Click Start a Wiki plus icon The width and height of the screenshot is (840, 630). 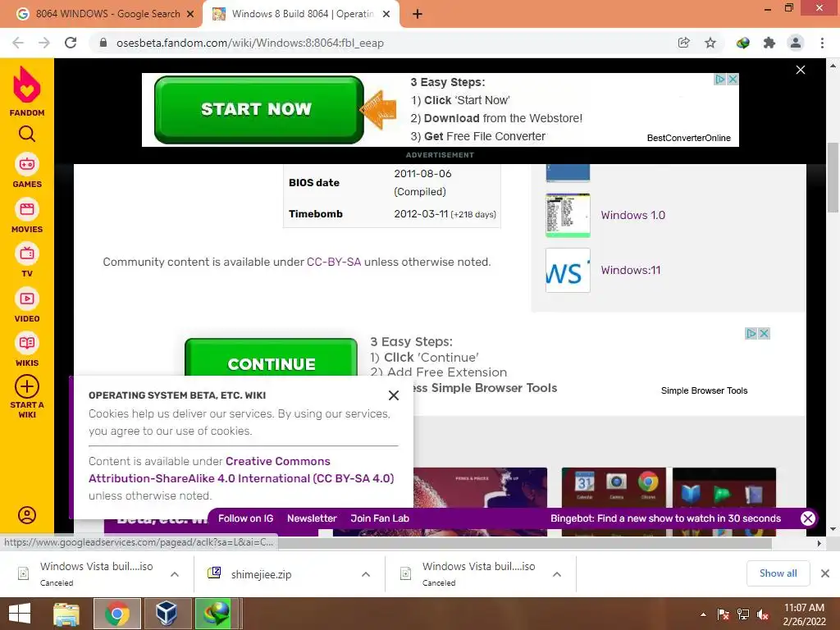click(x=27, y=386)
